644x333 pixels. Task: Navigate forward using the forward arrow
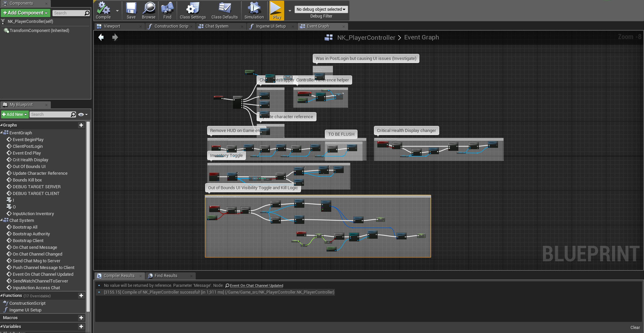115,37
